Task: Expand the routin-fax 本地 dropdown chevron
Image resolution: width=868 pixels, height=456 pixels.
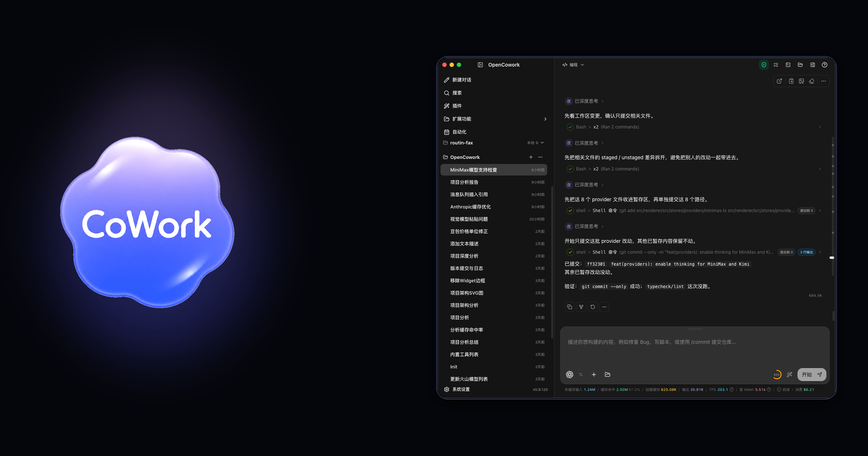Action: (x=542, y=143)
